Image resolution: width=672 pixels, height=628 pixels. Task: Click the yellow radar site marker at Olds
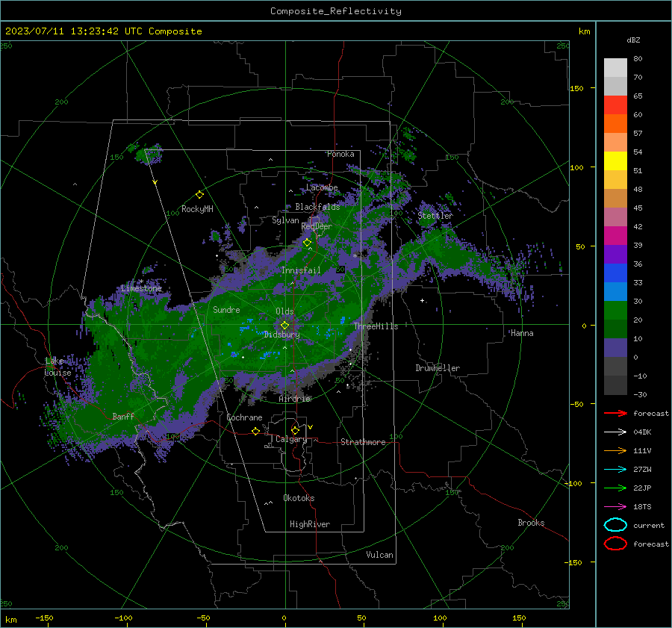tap(285, 326)
